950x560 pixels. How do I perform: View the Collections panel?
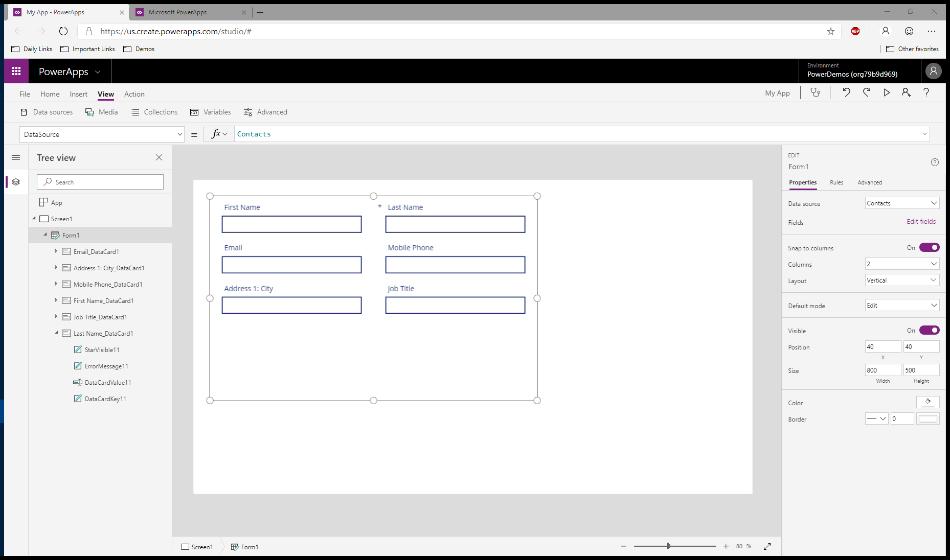click(x=154, y=112)
